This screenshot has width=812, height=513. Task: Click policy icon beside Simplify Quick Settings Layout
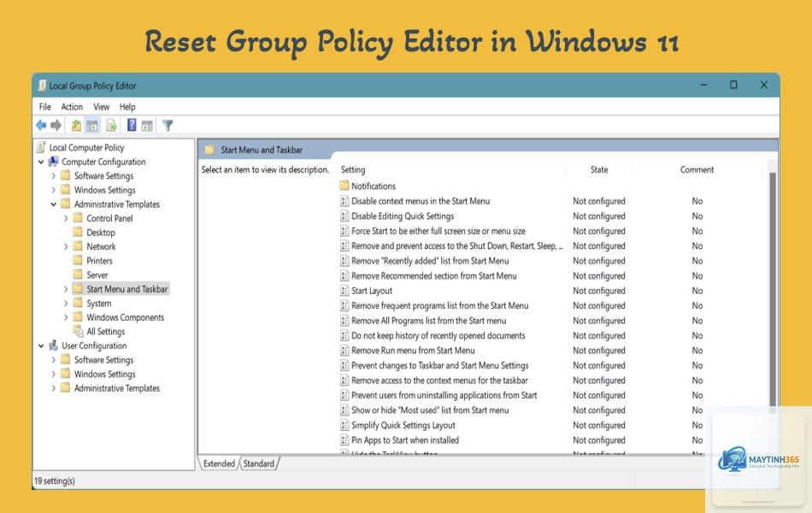tap(344, 425)
